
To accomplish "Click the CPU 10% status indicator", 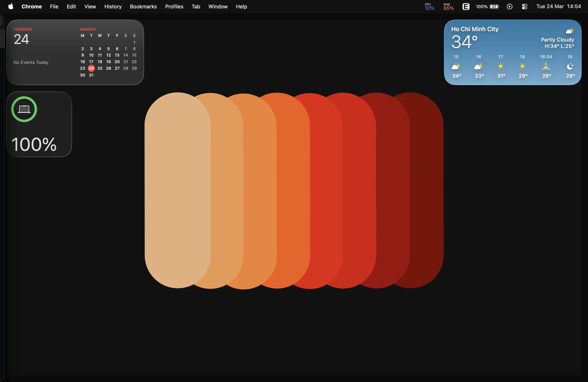I will tap(429, 7).
